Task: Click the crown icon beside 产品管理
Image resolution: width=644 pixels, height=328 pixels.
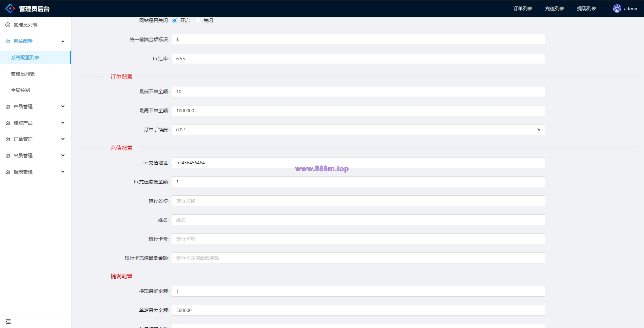Action: tap(8, 106)
